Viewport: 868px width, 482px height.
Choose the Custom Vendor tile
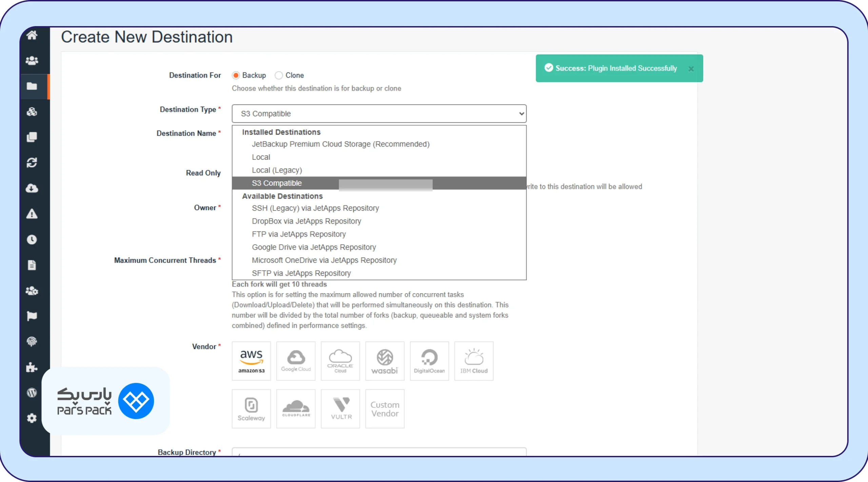coord(385,409)
